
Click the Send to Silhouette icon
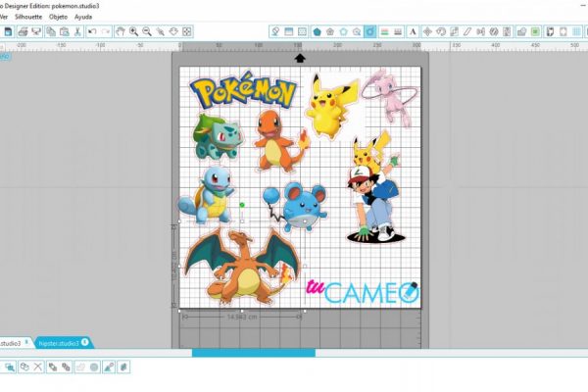(36, 31)
